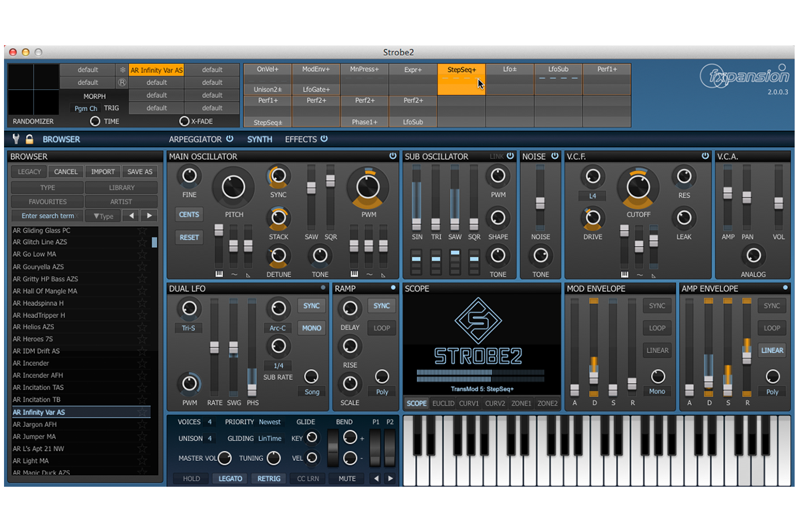Switch to the BROWSER page
This screenshot has width=798, height=532.
point(61,139)
